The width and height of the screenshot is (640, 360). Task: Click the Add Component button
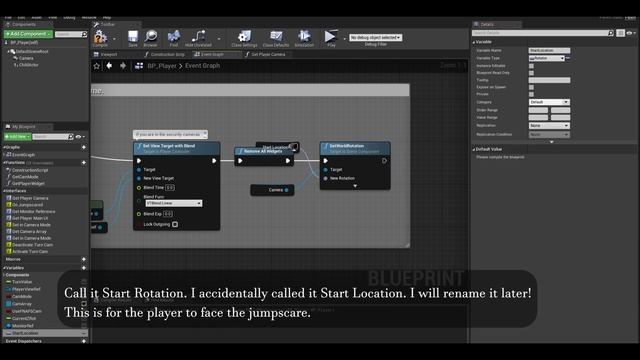pos(28,34)
